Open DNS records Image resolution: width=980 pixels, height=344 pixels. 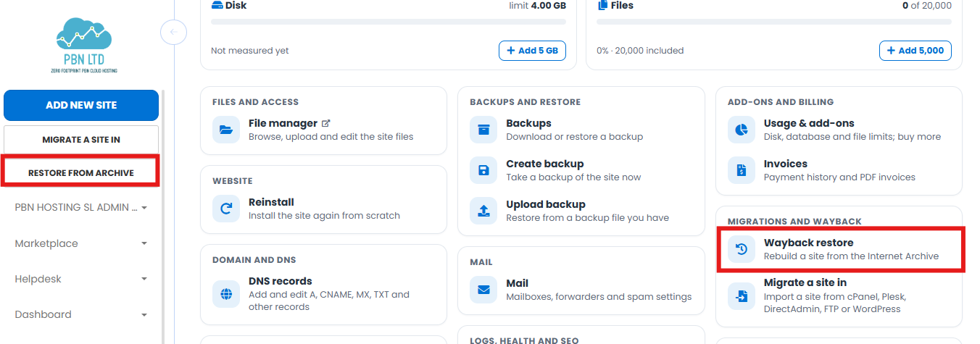tap(280, 281)
